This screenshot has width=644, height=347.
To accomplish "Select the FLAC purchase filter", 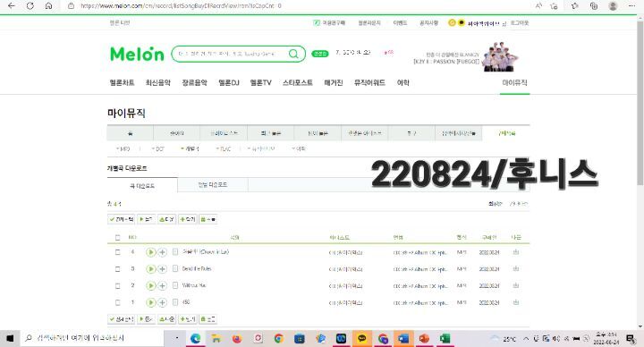I will [224, 148].
